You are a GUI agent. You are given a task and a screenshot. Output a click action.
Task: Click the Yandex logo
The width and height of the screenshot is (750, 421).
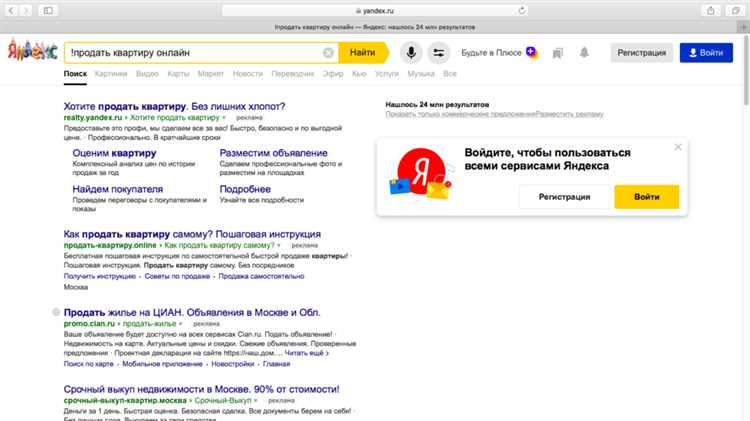(30, 52)
